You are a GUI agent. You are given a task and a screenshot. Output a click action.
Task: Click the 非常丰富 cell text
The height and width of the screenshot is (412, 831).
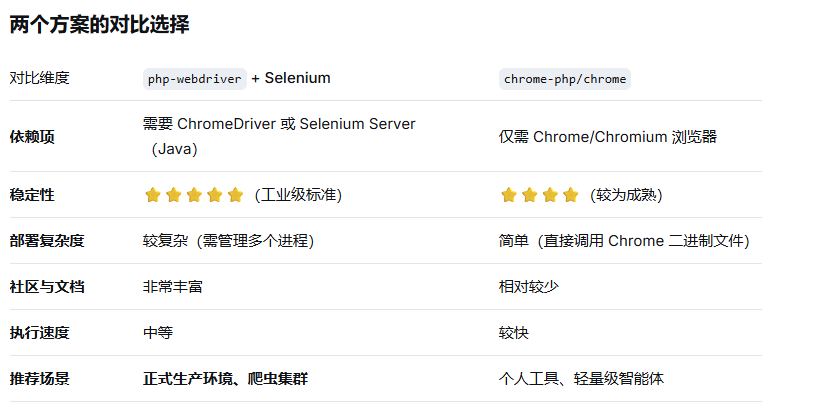point(173,287)
